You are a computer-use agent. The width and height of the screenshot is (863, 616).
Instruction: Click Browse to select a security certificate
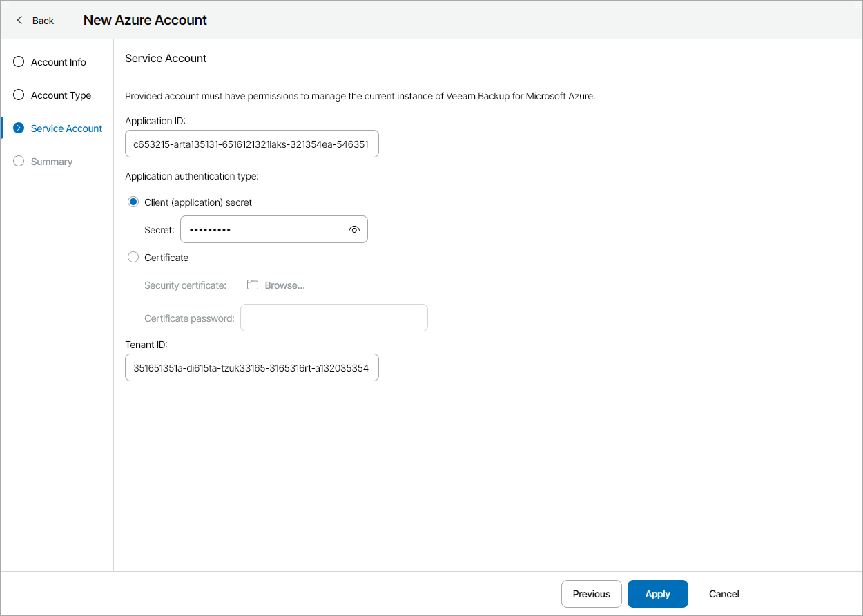[286, 284]
